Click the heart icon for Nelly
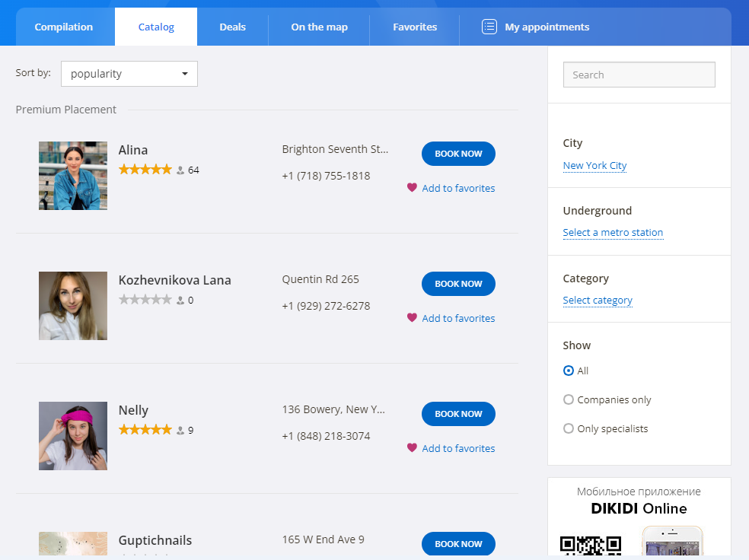This screenshot has height=560, width=749. 412,448
